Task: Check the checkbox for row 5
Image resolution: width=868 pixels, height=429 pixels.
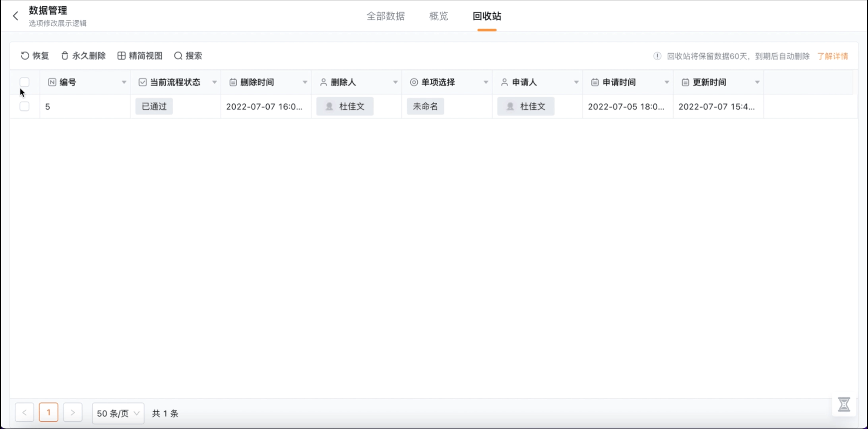Action: (x=25, y=106)
